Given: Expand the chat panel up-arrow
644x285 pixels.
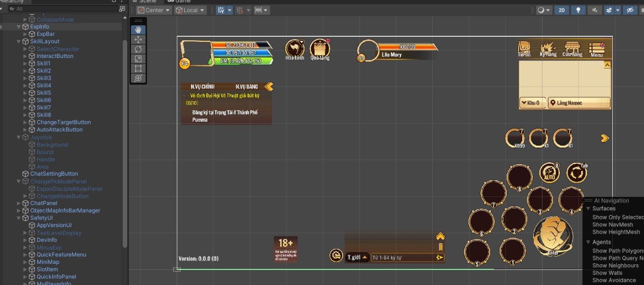Looking at the screenshot, I should (x=440, y=236).
